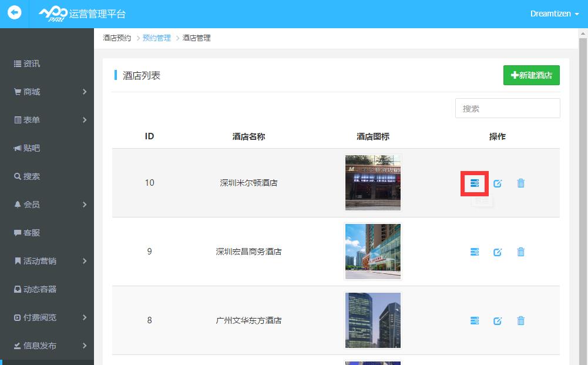Screen dimensions: 588x365
Task: Delete the 深圳米尔顿酒店 hotel row
Action: coord(520,183)
